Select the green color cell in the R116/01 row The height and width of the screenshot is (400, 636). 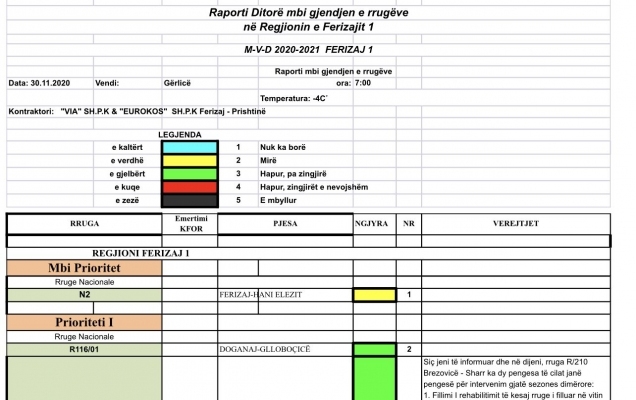[374, 350]
